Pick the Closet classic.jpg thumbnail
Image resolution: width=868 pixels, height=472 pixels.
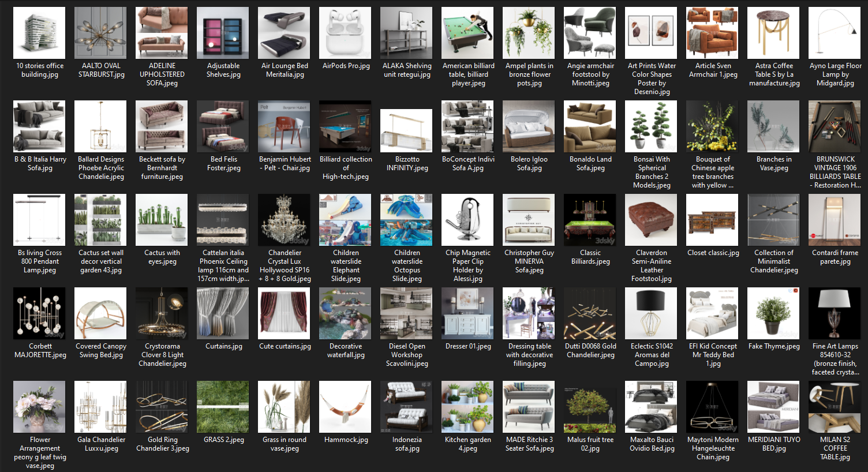[713, 220]
